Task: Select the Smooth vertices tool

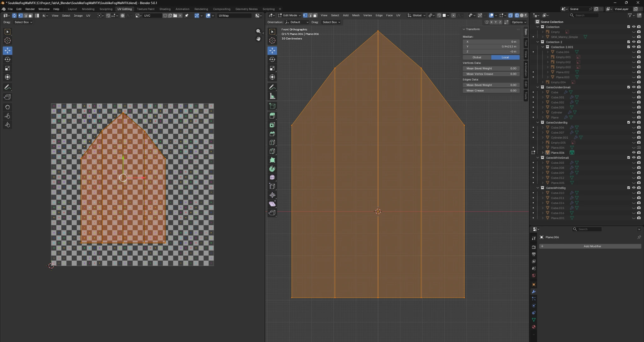Action: [x=272, y=178]
